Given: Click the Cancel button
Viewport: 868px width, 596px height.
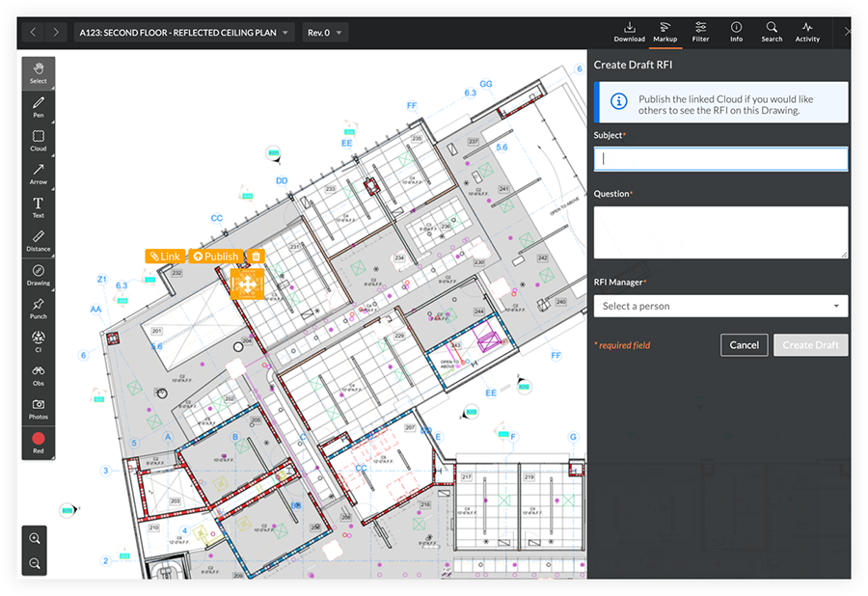Looking at the screenshot, I should [744, 345].
